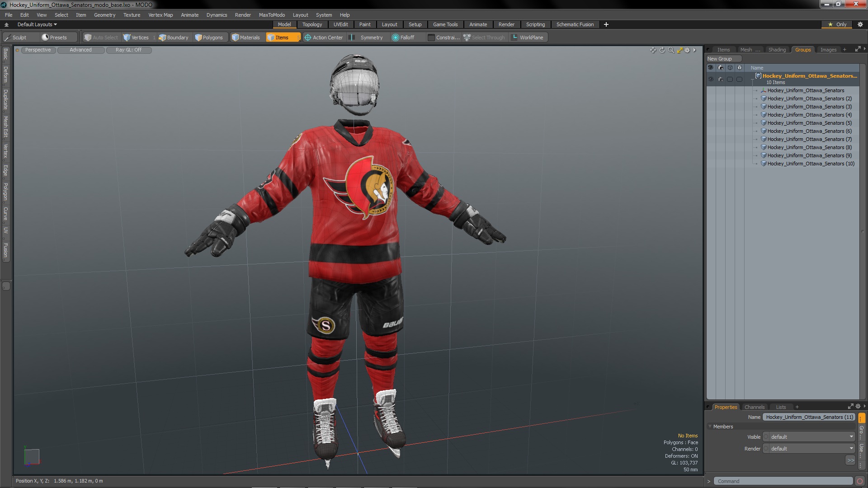Click the Ray GL: Off button
Screen dimensions: 868x488
128,50
